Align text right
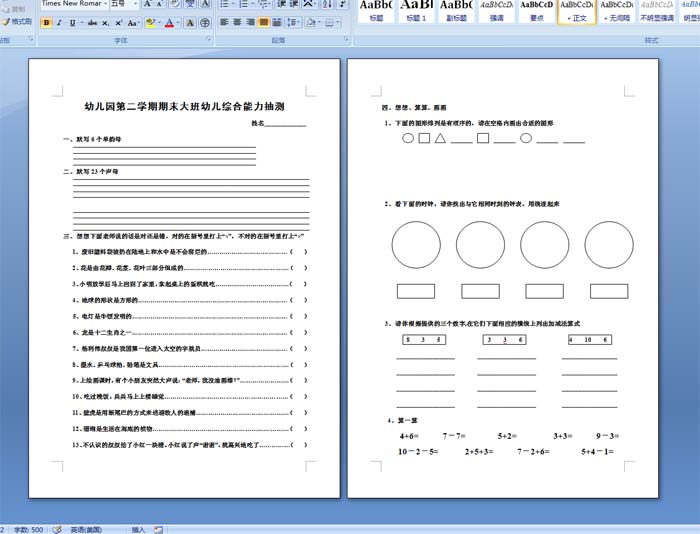The image size is (700, 534). click(251, 22)
